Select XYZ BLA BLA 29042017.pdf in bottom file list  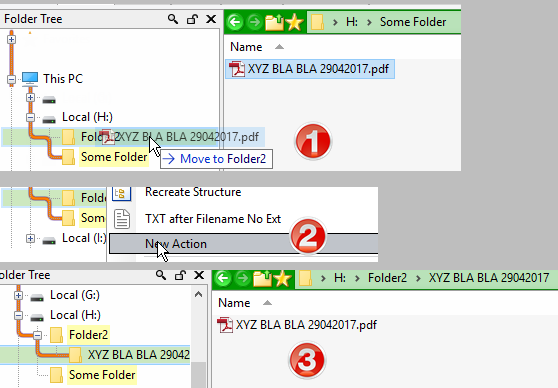[x=298, y=325]
